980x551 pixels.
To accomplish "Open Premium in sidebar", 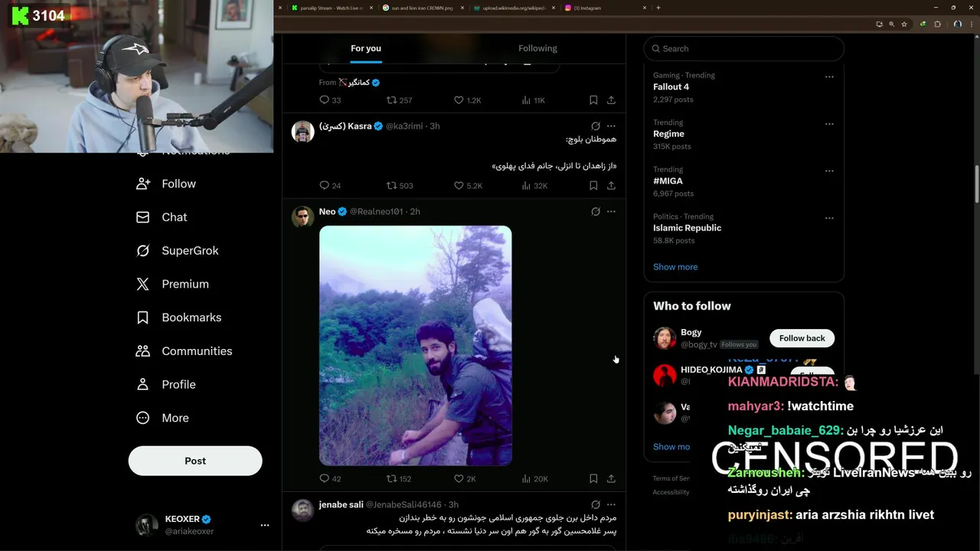I will (x=171, y=284).
